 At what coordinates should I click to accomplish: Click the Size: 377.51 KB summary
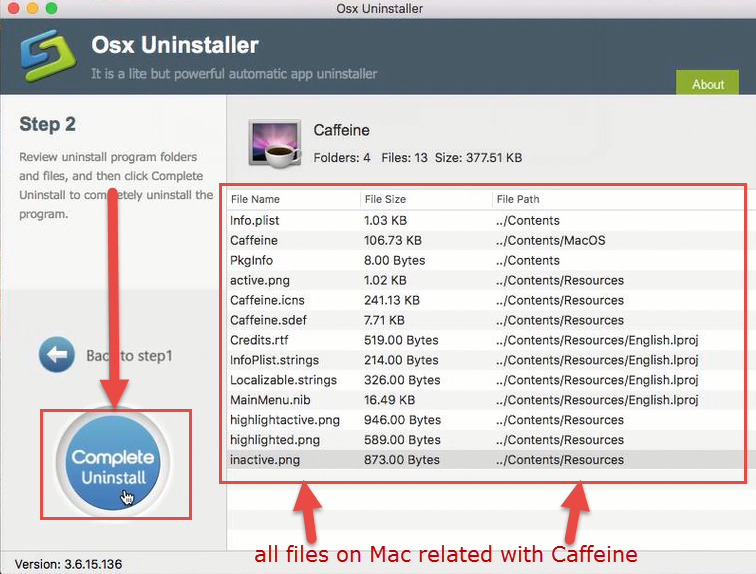click(478, 158)
